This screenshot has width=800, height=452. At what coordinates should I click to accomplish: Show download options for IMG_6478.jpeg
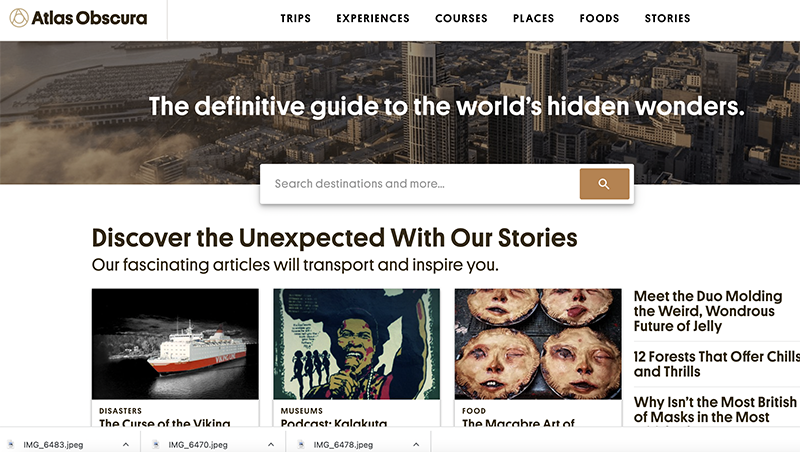point(416,444)
